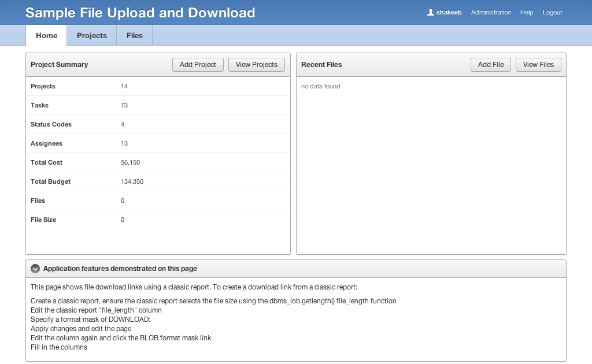Screen dimensions: 592x364
Task: Open the Administration link
Action: click(x=491, y=12)
